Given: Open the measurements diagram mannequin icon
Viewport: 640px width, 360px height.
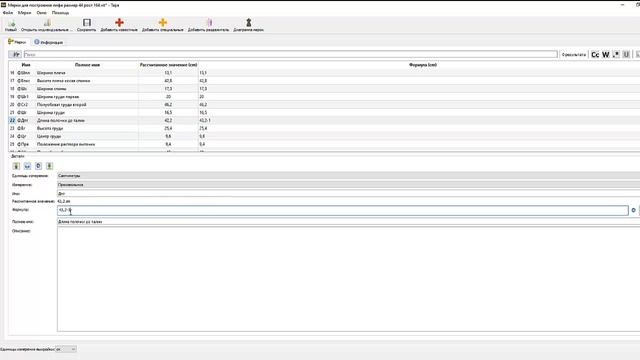Looking at the screenshot, I should coord(249,25).
